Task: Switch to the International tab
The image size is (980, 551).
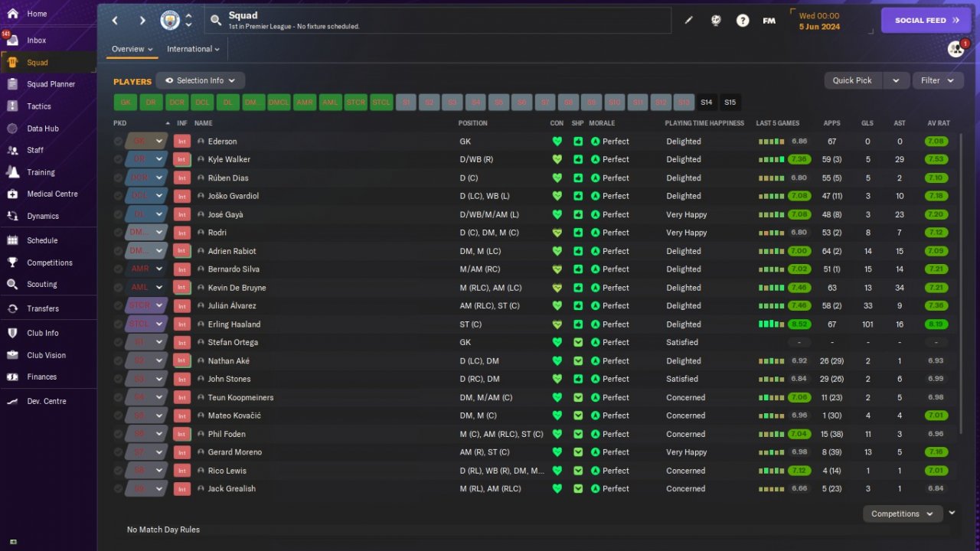Action: [193, 49]
